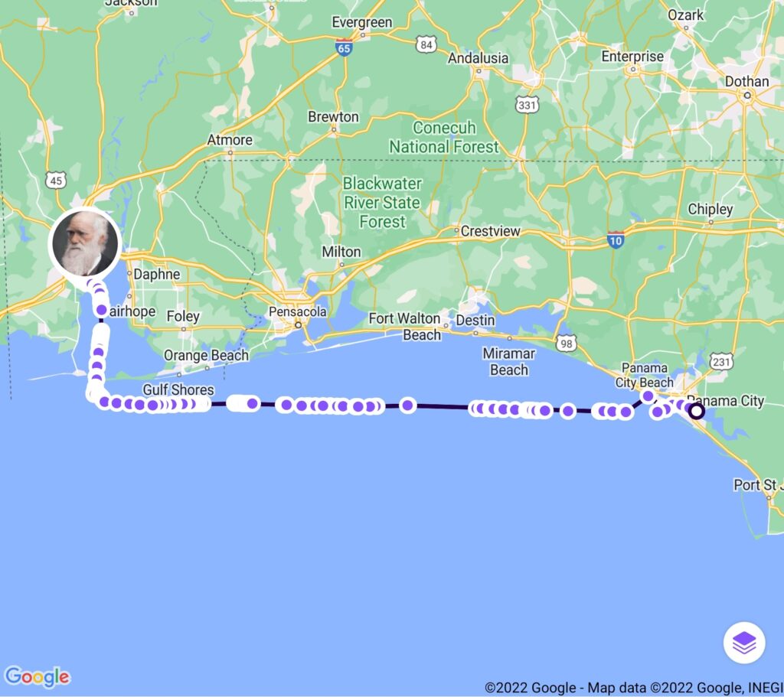Image resolution: width=784 pixels, height=697 pixels.
Task: Select the route point next to Fairhope label
Action: pyautogui.click(x=102, y=311)
